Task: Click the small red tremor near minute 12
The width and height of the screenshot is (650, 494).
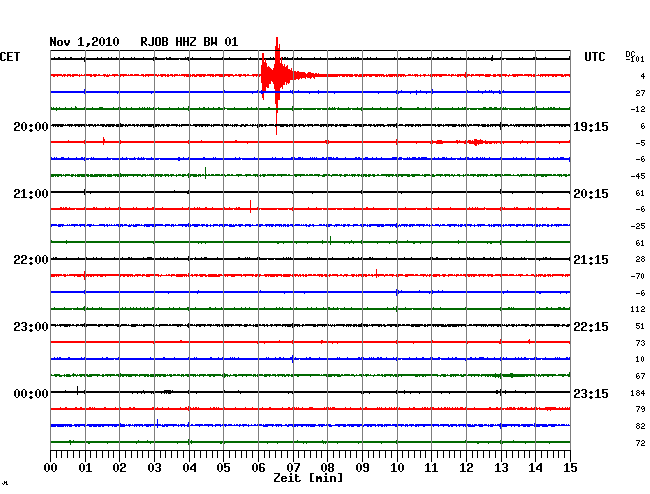Action: pos(477,142)
